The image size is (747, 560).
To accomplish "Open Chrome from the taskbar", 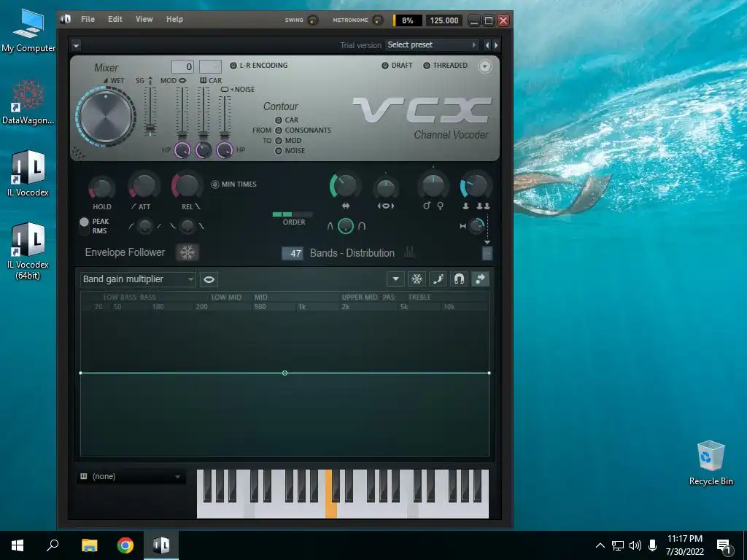I will [125, 545].
